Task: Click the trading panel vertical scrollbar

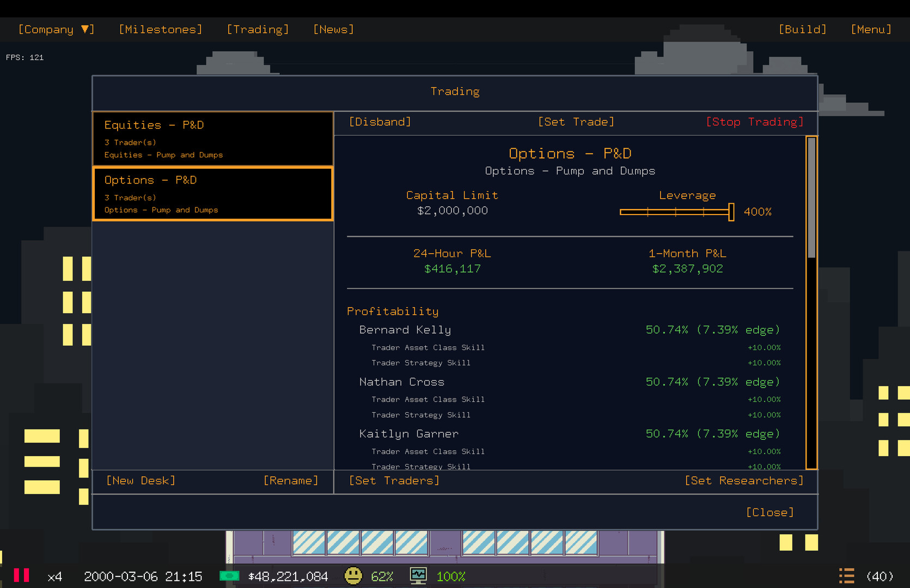Action: point(811,198)
